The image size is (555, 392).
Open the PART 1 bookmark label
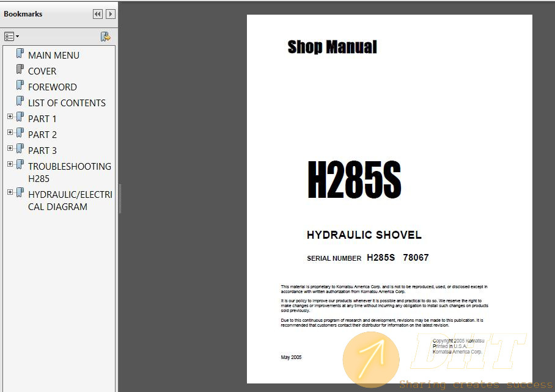click(42, 119)
